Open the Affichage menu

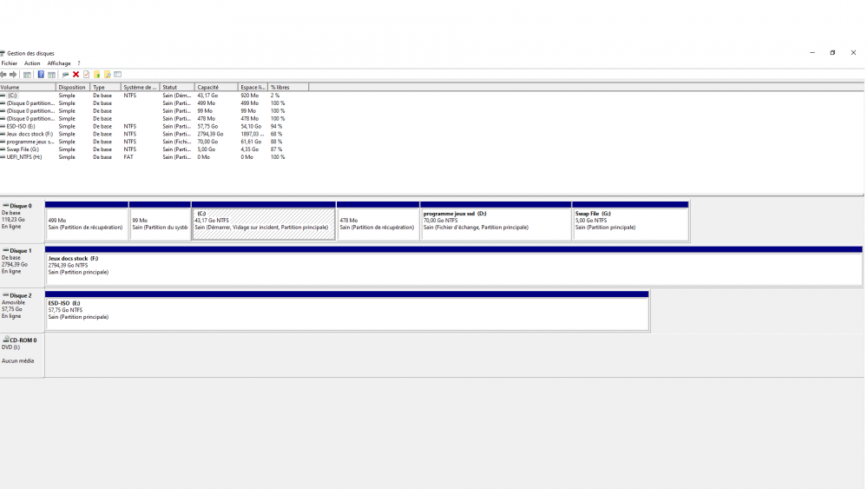(x=59, y=63)
